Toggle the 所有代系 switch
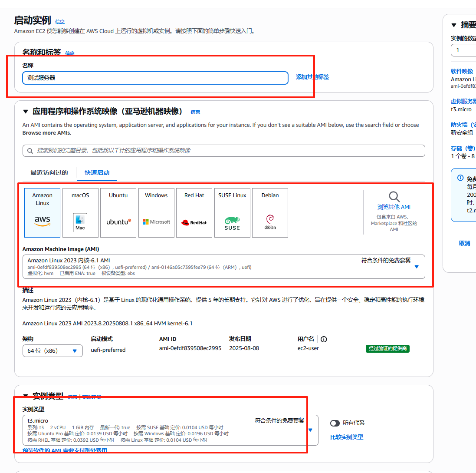 335,423
